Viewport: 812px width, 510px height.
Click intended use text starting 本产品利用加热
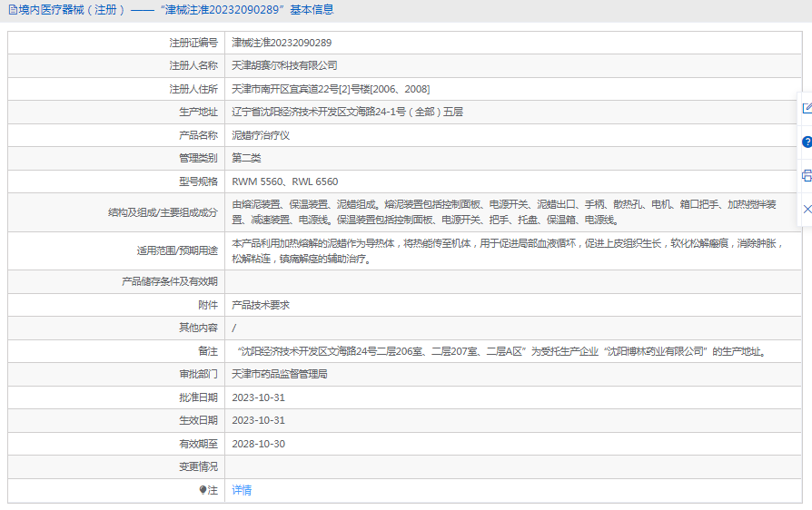[508, 250]
